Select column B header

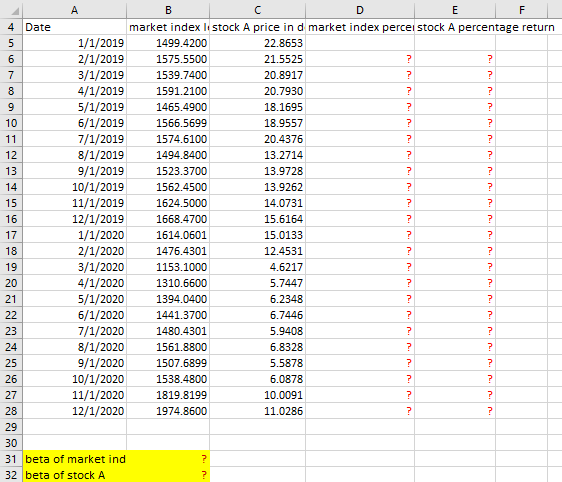pyautogui.click(x=168, y=10)
